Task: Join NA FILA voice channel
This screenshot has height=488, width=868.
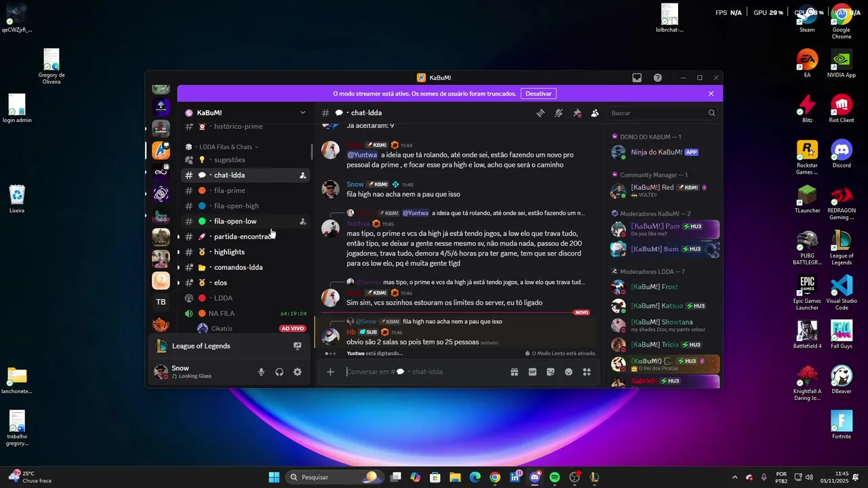Action: 245,314
